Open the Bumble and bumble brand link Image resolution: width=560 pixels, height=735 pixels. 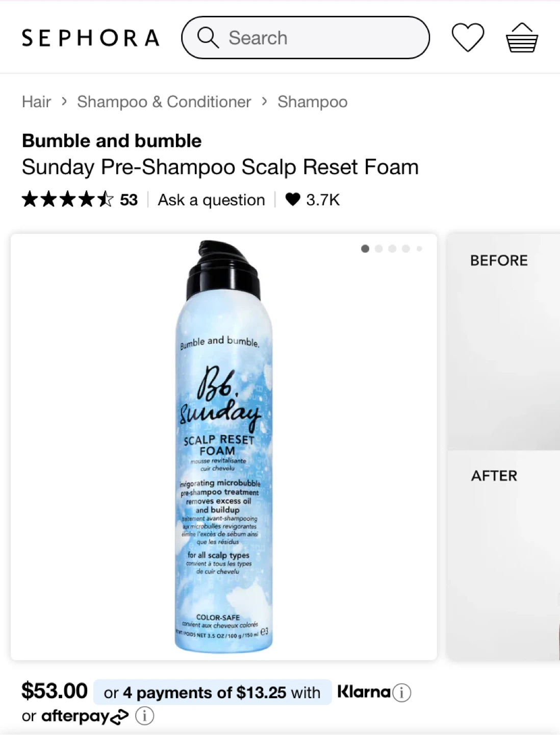[112, 141]
